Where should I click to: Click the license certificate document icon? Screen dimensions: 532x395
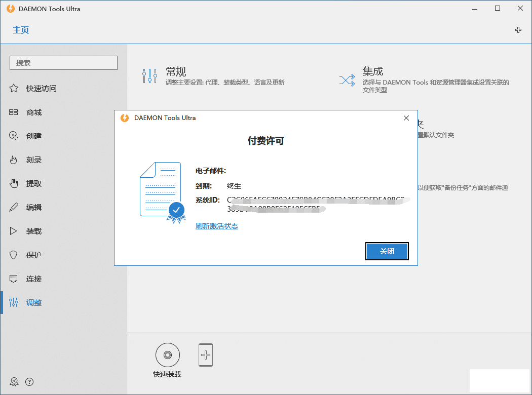pyautogui.click(x=163, y=192)
